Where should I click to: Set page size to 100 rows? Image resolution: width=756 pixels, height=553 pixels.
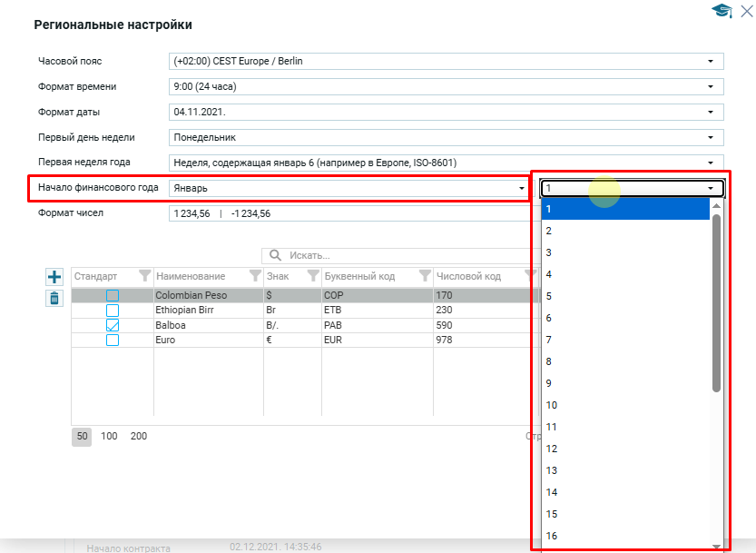pos(109,436)
